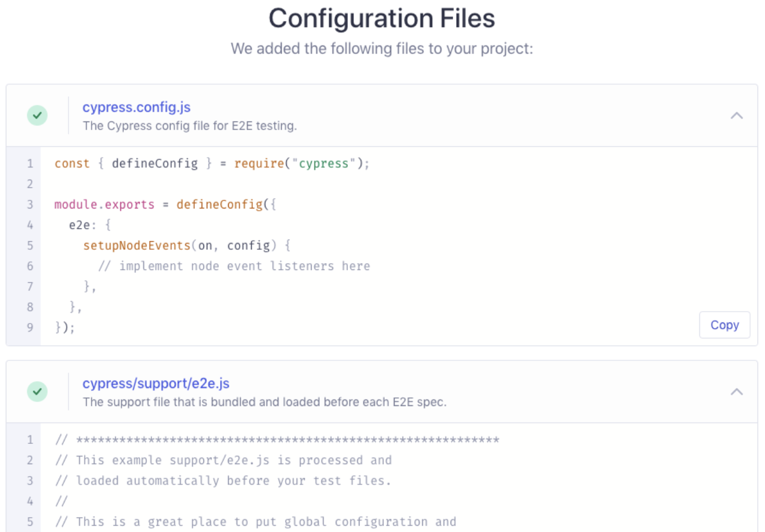Click the implement node event listeners comment
The image size is (765, 532).
(x=234, y=266)
